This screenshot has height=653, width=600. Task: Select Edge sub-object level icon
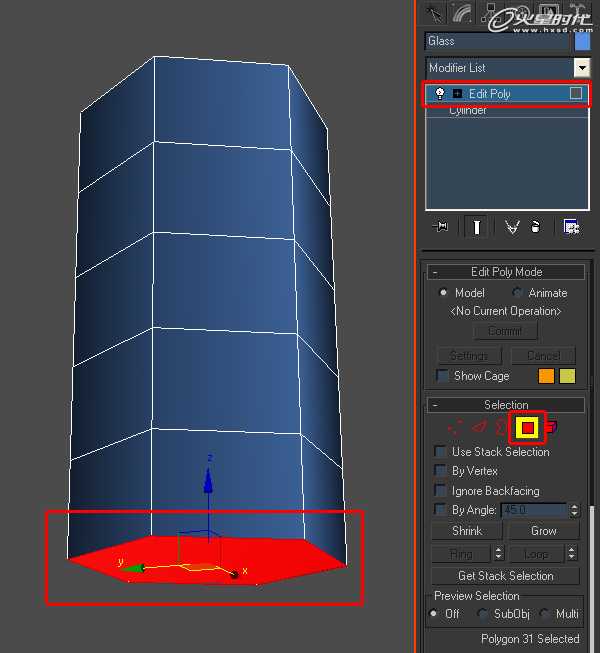click(479, 427)
